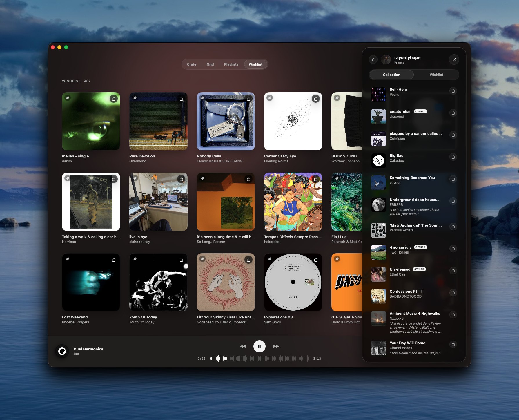Viewport: 519px width, 420px height.
Task: Switch to the Grid tab
Action: pyautogui.click(x=210, y=64)
